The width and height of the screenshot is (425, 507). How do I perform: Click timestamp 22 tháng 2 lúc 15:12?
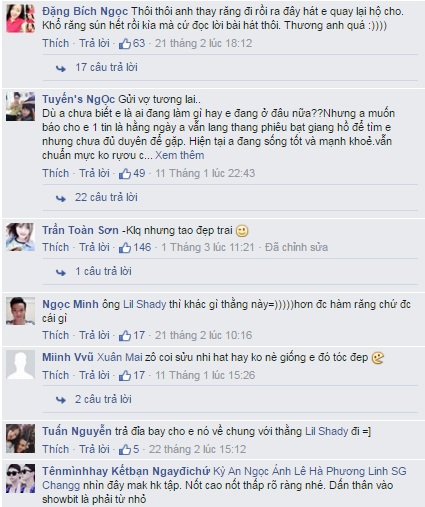(197, 449)
